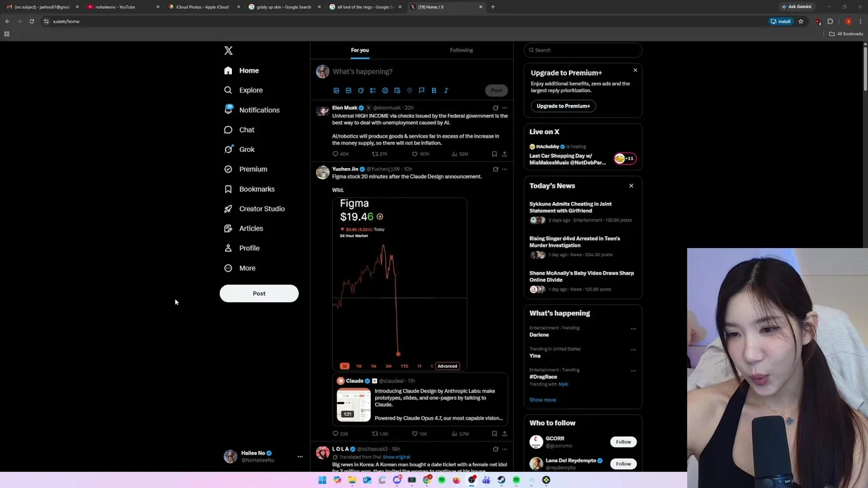This screenshot has width=868, height=488.
Task: Open more options on Elon Musk post
Action: [x=504, y=108]
